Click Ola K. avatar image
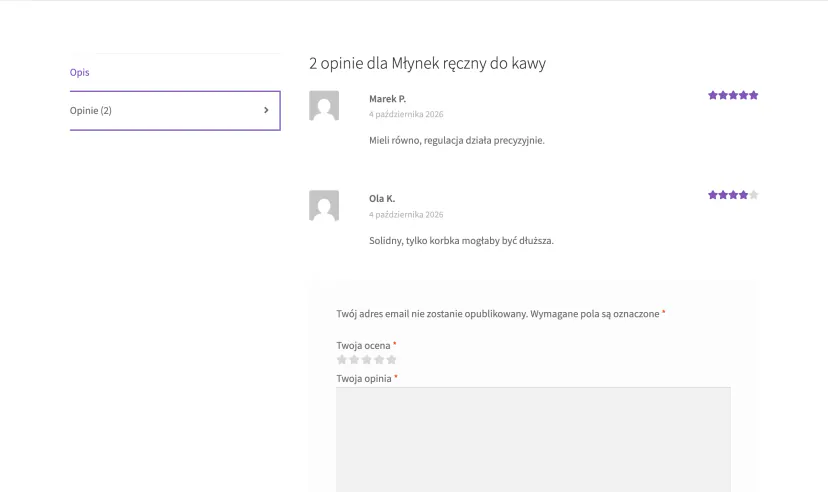 (x=324, y=205)
